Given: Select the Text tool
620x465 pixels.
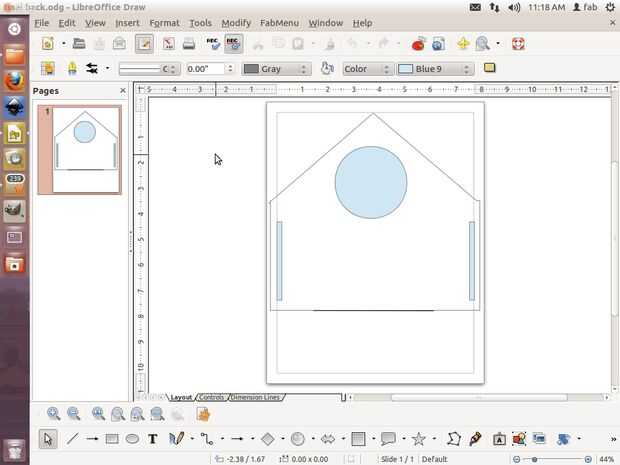Looking at the screenshot, I should (153, 439).
